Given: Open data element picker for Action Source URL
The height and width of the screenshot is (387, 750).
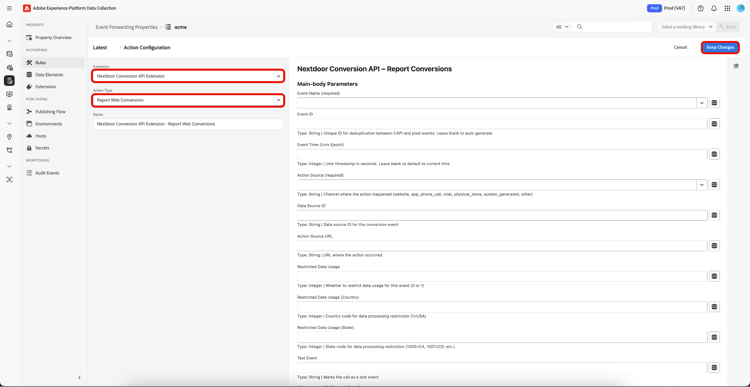Looking at the screenshot, I should point(715,245).
